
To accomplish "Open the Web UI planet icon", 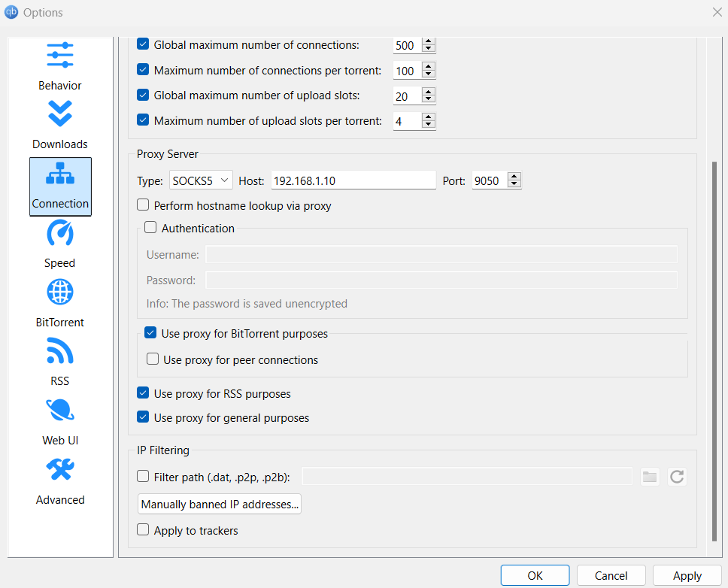I will 60,411.
